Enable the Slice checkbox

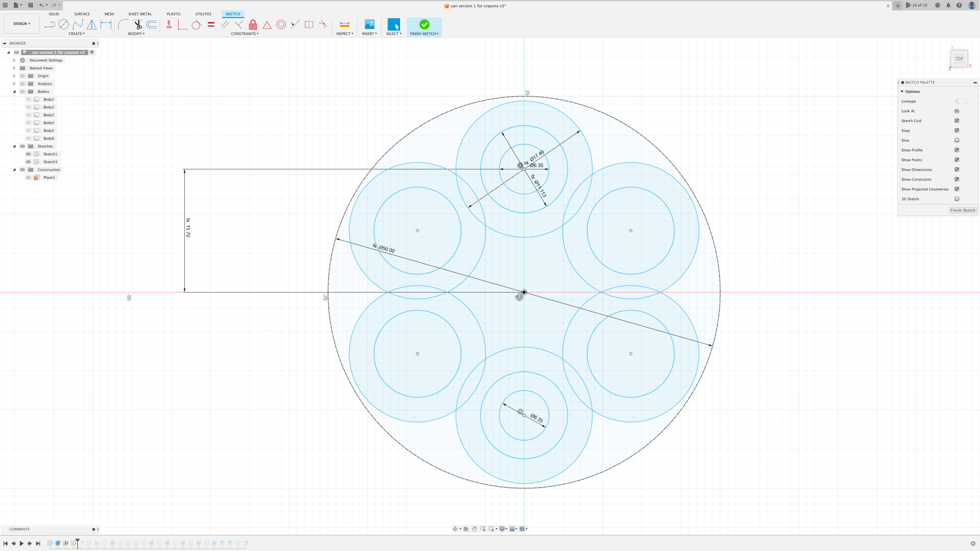coord(957,140)
